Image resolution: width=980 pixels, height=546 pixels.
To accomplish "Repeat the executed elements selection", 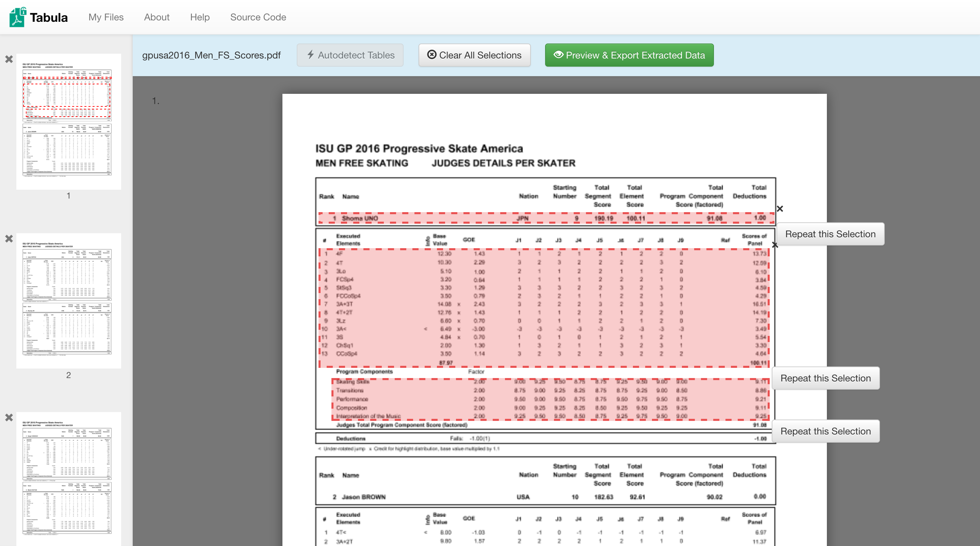I will click(x=826, y=378).
